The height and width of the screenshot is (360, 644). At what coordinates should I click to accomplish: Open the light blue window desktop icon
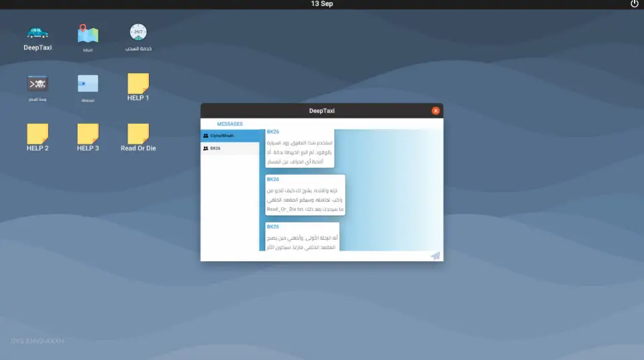point(88,84)
